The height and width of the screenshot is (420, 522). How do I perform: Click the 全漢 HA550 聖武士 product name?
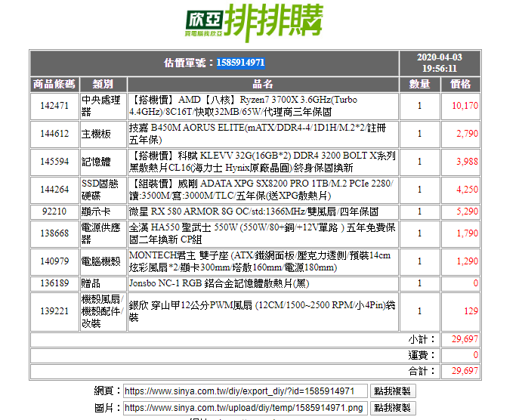click(263, 233)
